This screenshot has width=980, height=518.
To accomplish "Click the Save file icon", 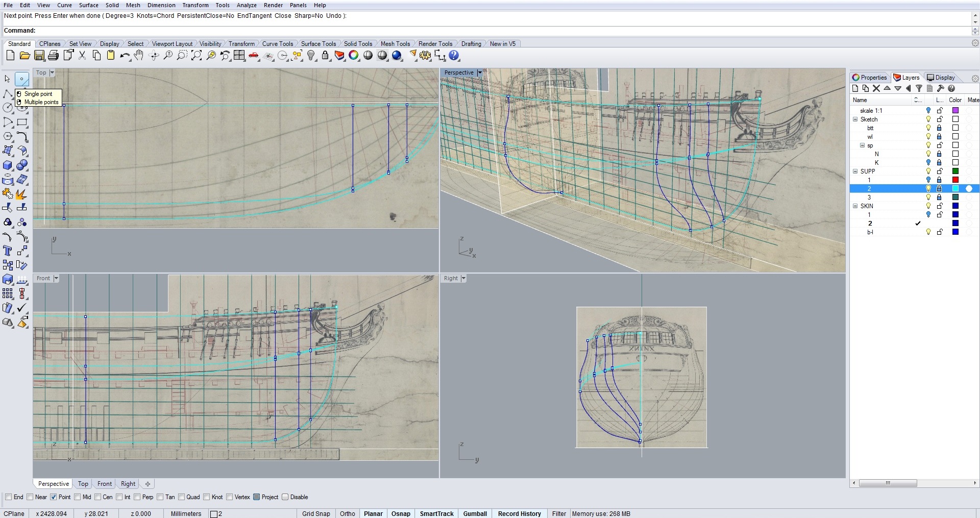I will click(x=39, y=56).
